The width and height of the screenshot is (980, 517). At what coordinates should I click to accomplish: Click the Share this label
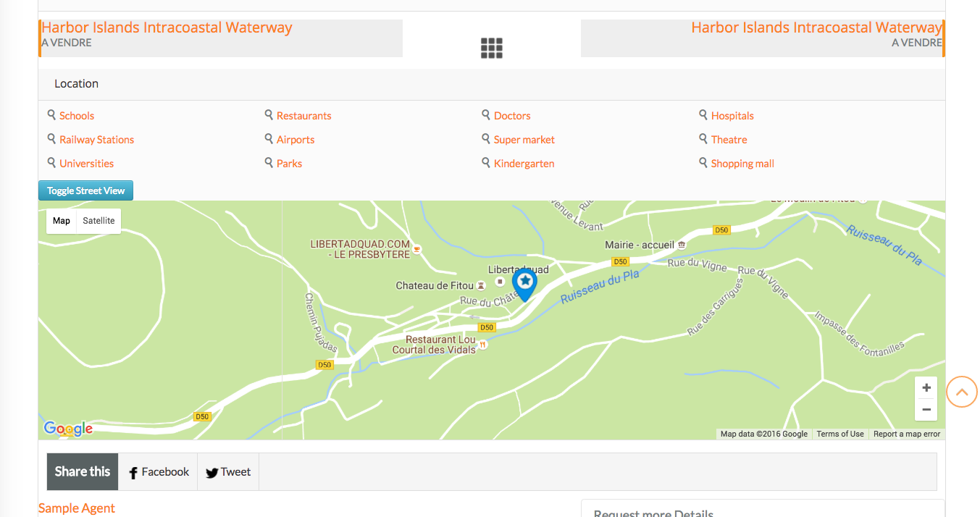(83, 472)
